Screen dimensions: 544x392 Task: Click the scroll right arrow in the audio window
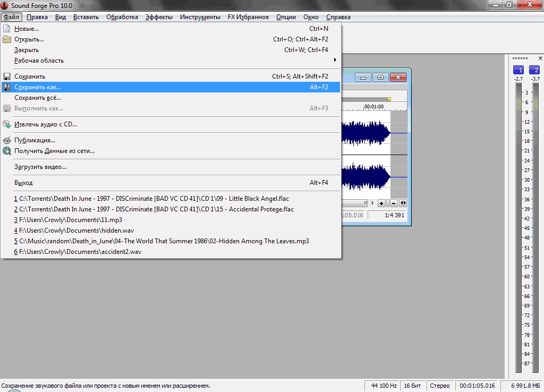[372, 203]
